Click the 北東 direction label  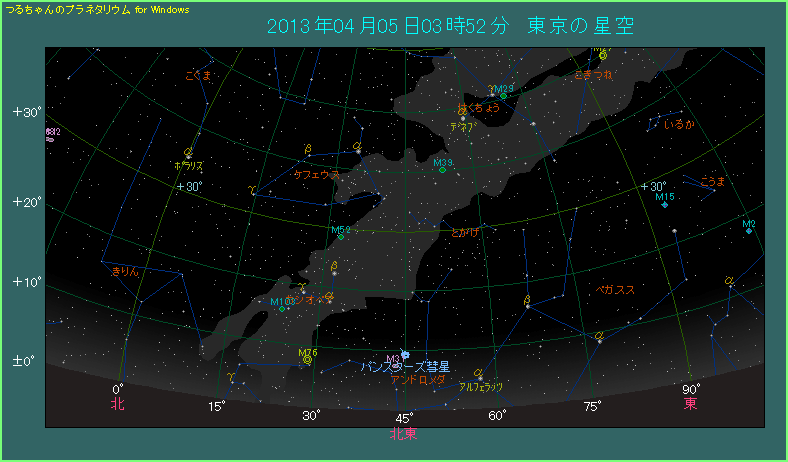pos(404,434)
